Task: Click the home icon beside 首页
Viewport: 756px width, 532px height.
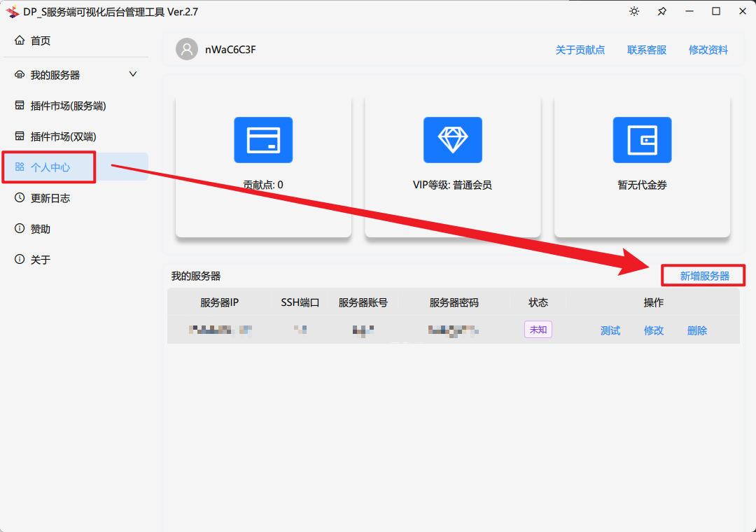Action: pyautogui.click(x=20, y=41)
